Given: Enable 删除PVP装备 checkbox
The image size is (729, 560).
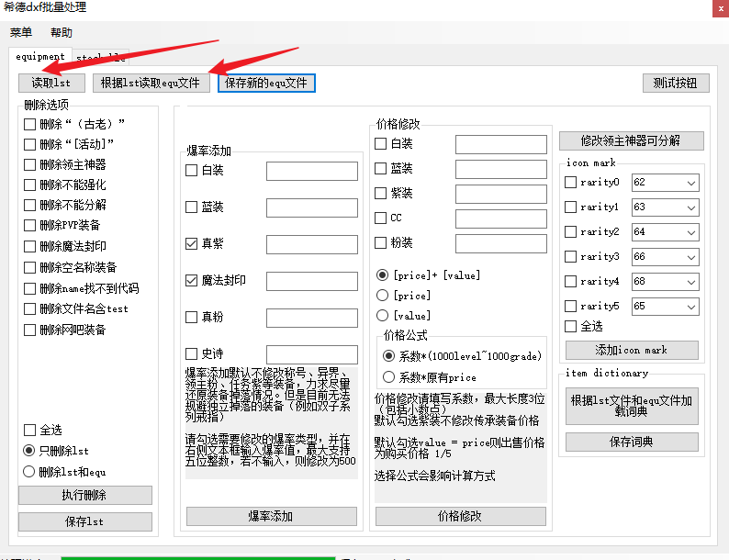Looking at the screenshot, I should pyautogui.click(x=30, y=225).
